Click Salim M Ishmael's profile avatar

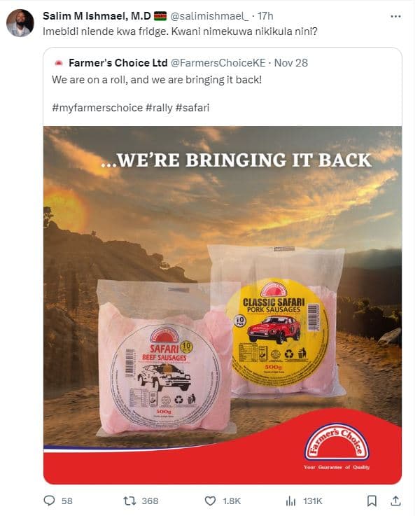click(20, 23)
